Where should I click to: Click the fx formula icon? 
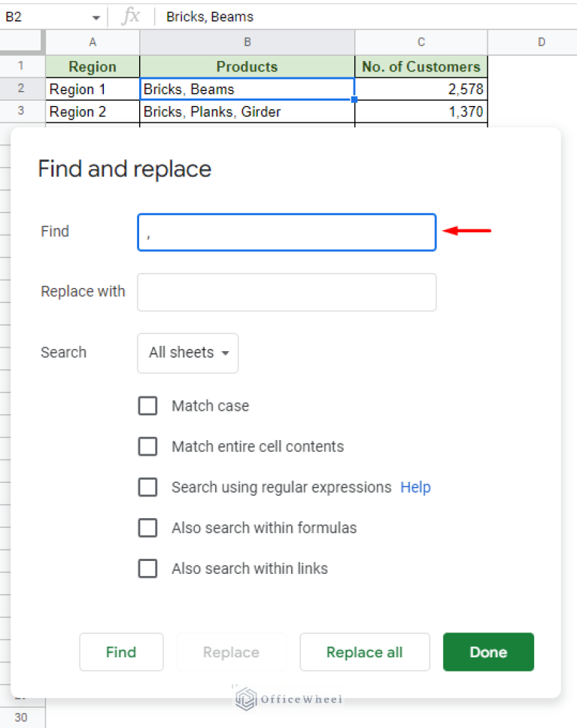coord(129,17)
